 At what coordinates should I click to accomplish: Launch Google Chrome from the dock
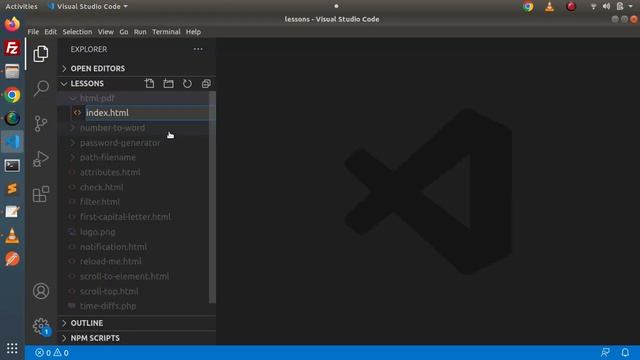point(12,95)
